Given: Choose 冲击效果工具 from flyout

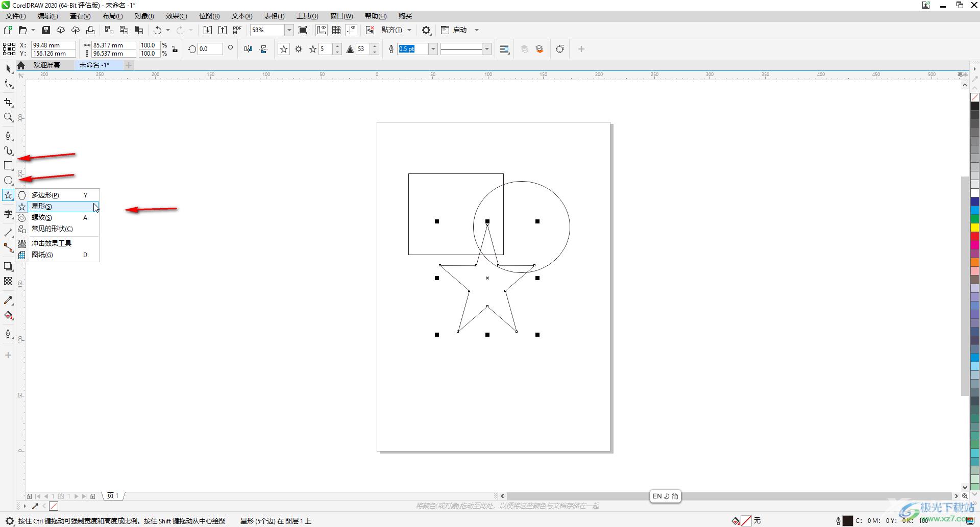Looking at the screenshot, I should pos(58,243).
